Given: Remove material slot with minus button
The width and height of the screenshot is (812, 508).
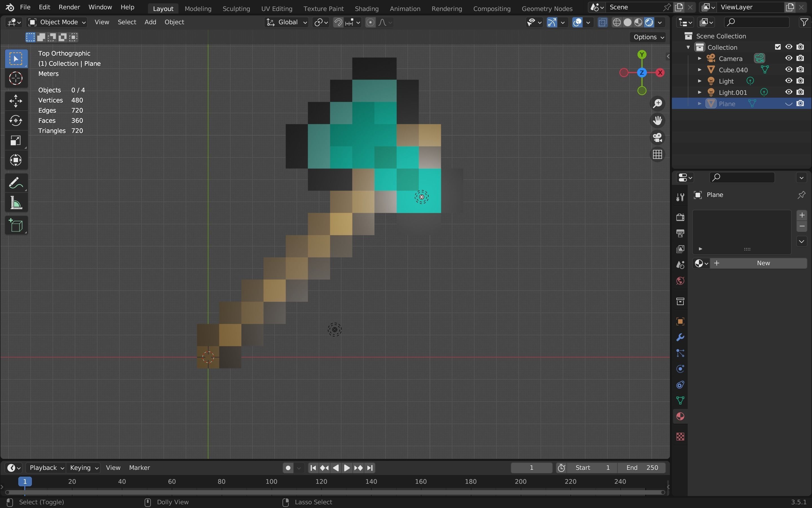Looking at the screenshot, I should point(802,226).
